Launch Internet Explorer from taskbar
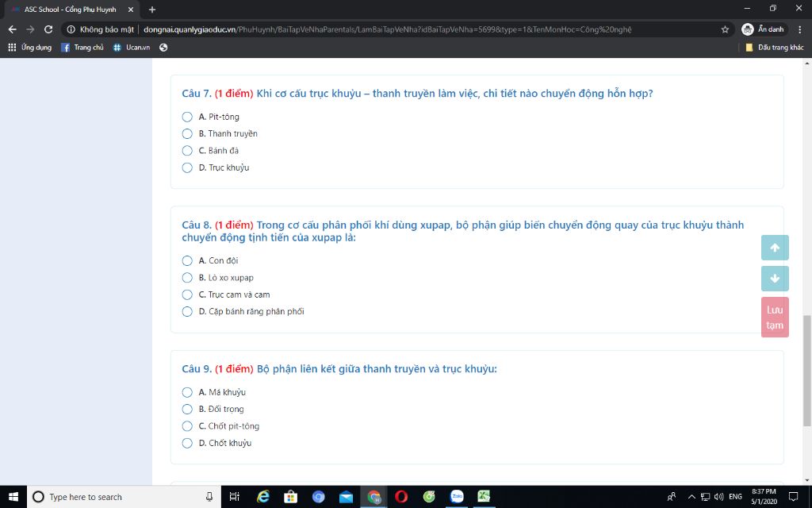The width and height of the screenshot is (812, 508). coord(263,497)
